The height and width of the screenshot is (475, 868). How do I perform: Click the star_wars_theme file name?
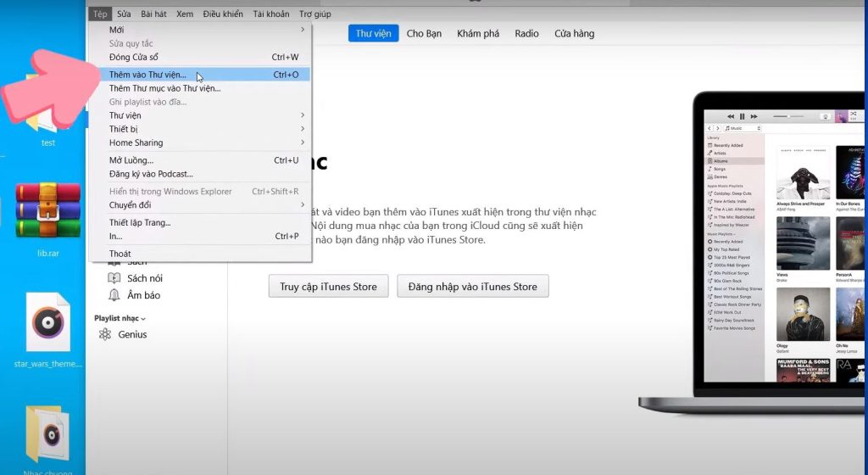coord(48,364)
